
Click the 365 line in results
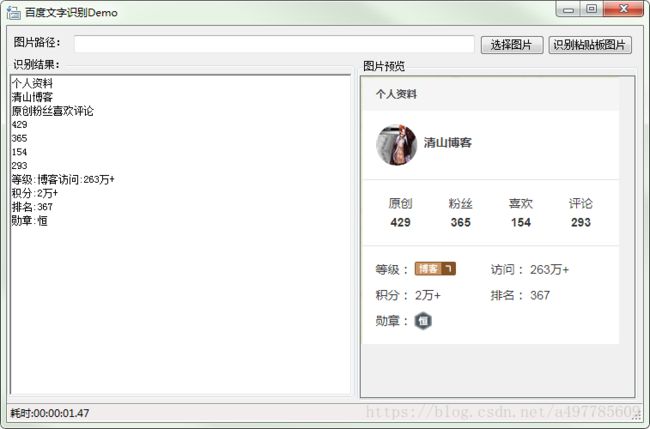(19, 138)
